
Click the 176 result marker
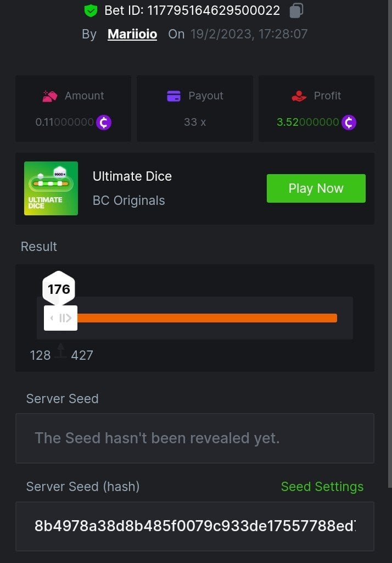pyautogui.click(x=59, y=289)
